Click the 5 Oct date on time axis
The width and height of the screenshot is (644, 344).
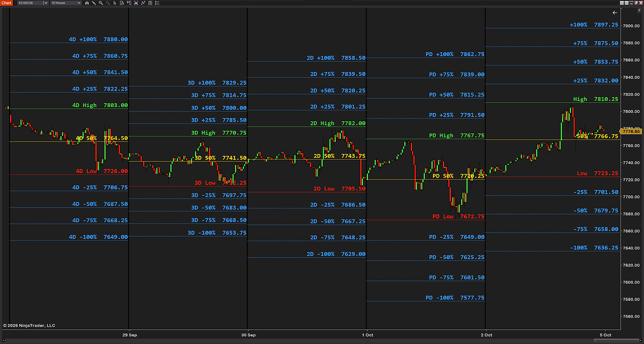coord(606,335)
